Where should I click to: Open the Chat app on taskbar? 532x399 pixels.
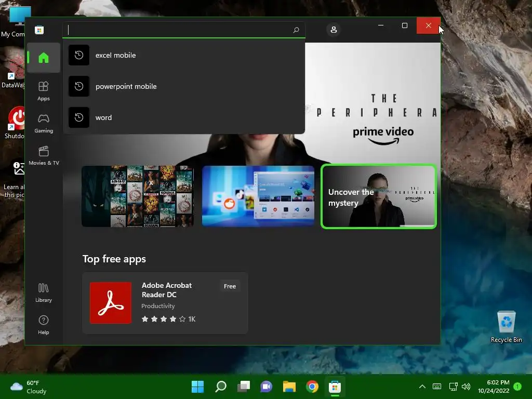[267, 387]
